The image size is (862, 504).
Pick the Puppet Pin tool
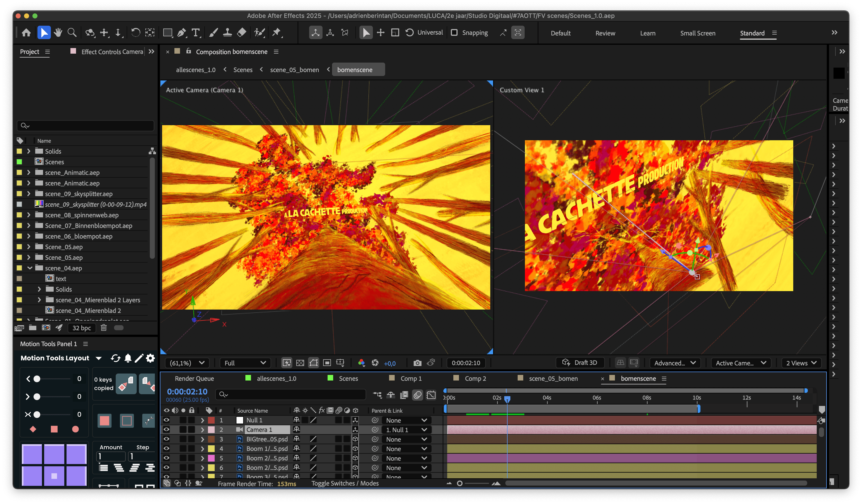[276, 33]
